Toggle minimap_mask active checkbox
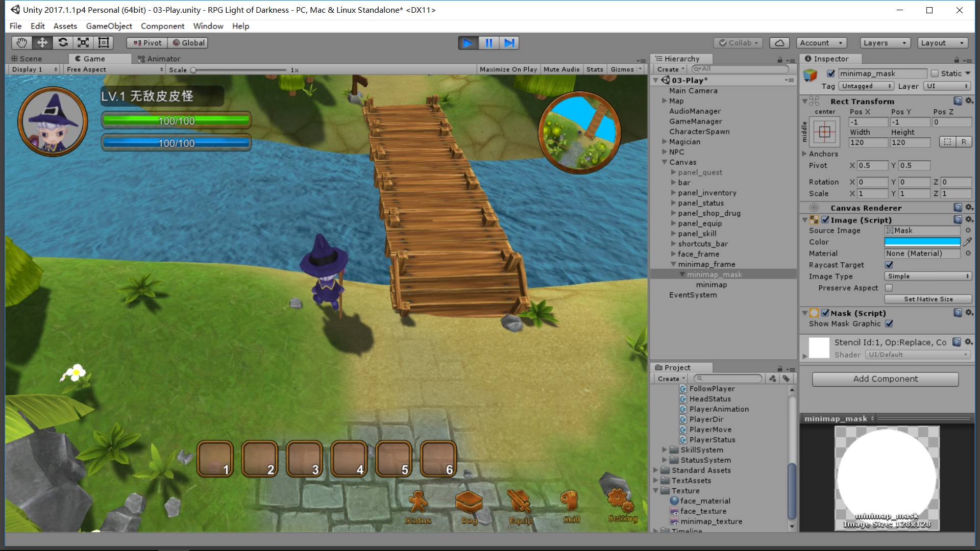Viewport: 980px width, 551px height. [831, 73]
